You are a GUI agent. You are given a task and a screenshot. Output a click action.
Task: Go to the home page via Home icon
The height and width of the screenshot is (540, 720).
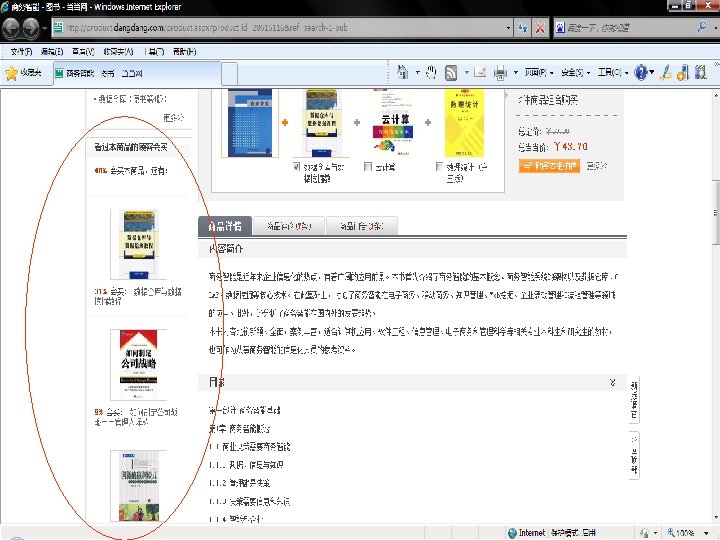tap(403, 72)
